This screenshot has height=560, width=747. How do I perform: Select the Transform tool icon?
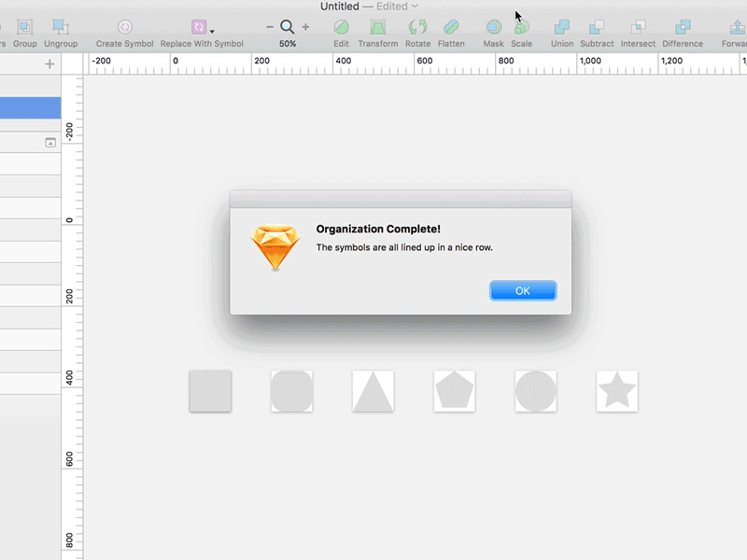378,27
